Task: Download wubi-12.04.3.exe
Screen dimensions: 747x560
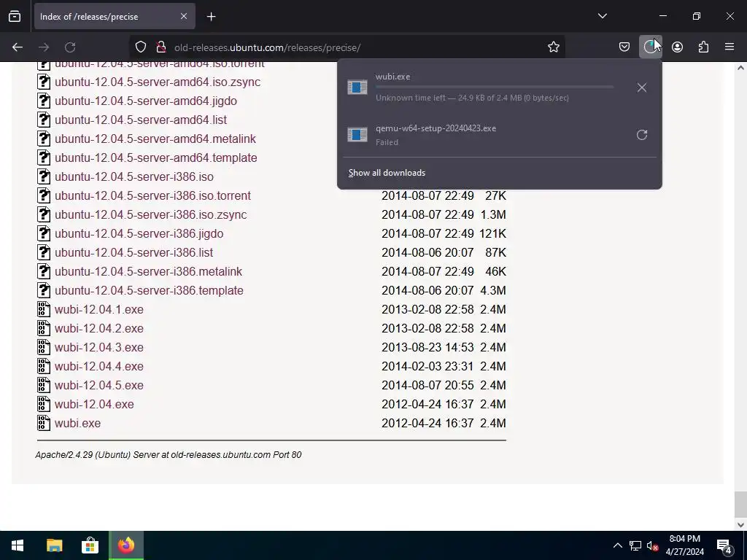Action: [99, 348]
